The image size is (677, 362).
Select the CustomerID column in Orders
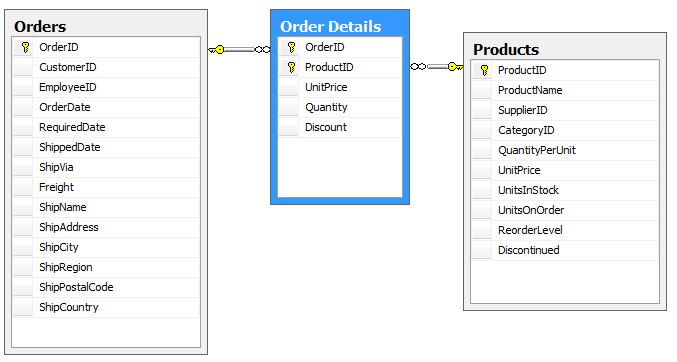pyautogui.click(x=106, y=67)
